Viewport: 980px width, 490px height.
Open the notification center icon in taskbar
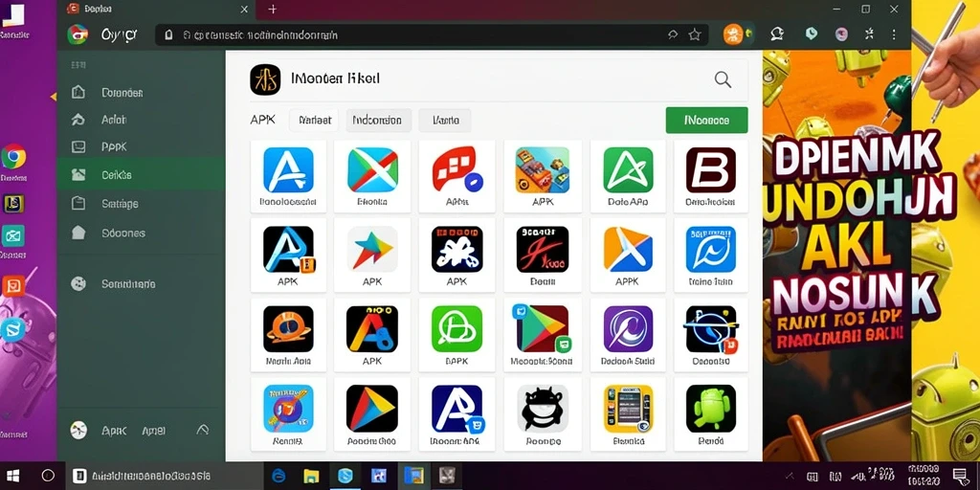[960, 476]
